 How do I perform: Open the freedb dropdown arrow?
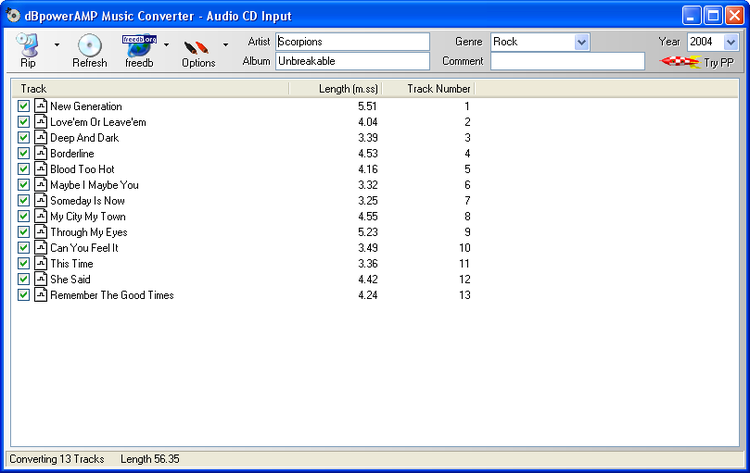click(x=166, y=45)
